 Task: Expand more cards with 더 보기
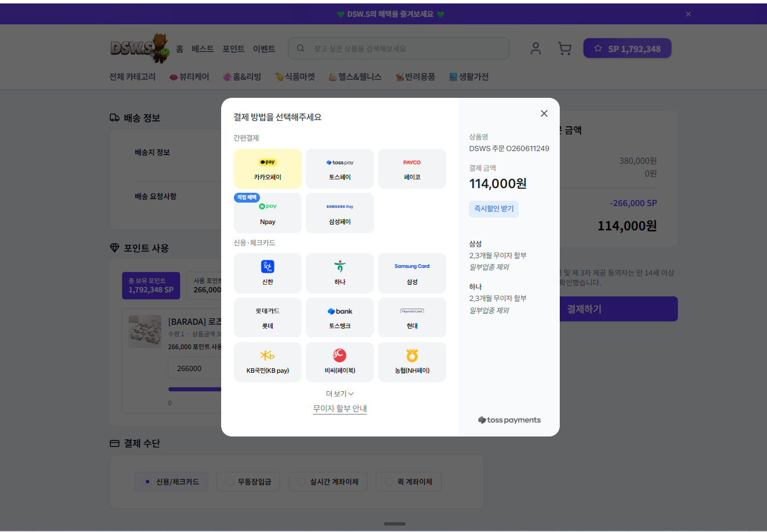340,394
